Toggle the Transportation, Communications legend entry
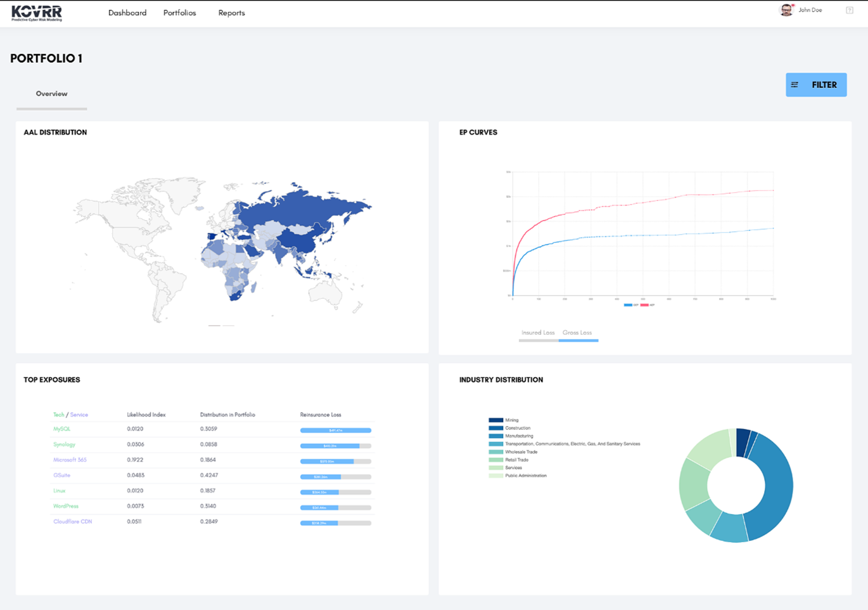The image size is (868, 610). click(565, 444)
